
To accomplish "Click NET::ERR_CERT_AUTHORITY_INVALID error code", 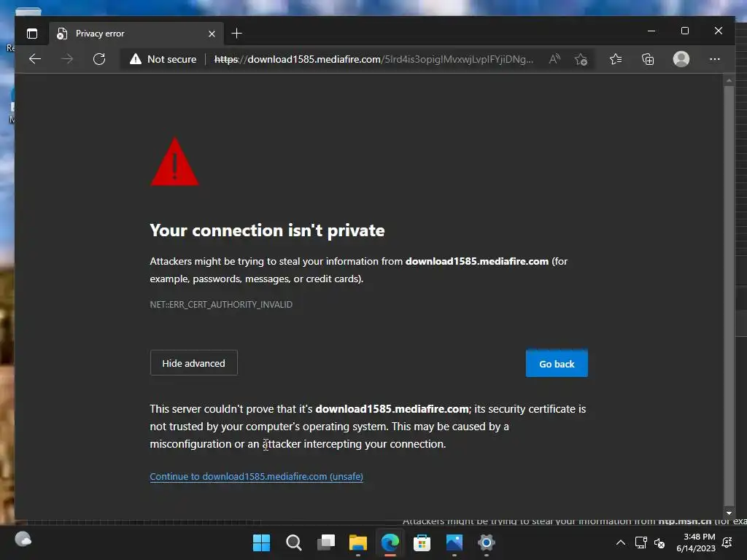I will pos(221,304).
